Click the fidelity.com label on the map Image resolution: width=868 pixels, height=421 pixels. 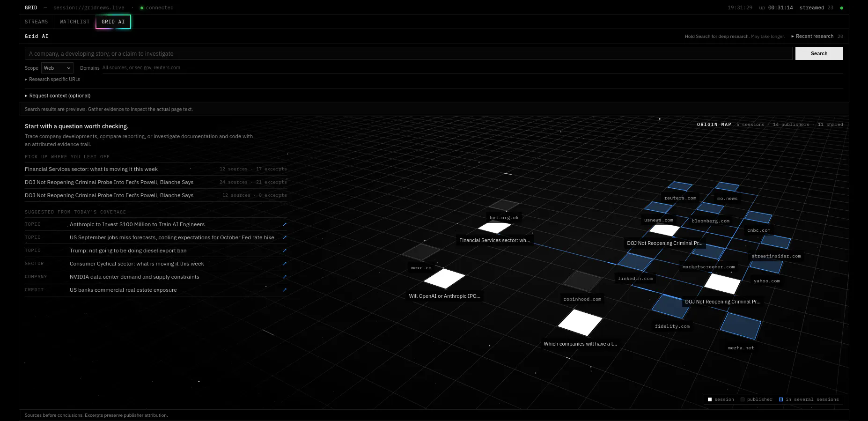pos(672,326)
